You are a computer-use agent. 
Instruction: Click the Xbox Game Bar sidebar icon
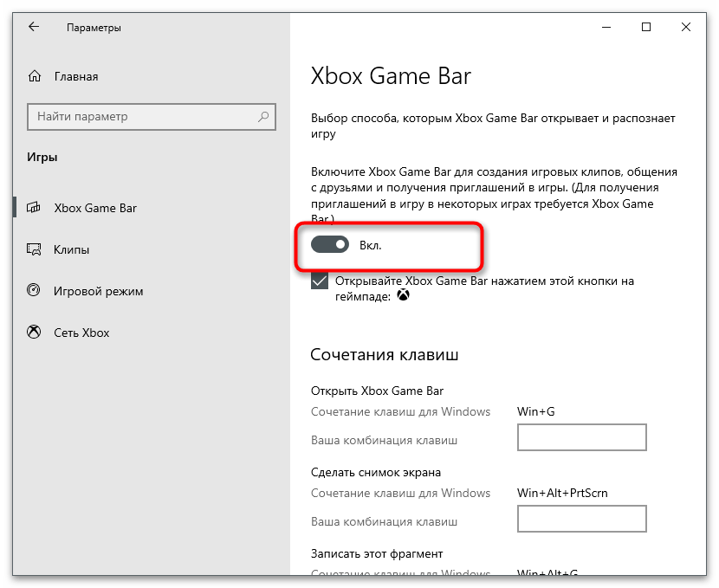click(34, 208)
